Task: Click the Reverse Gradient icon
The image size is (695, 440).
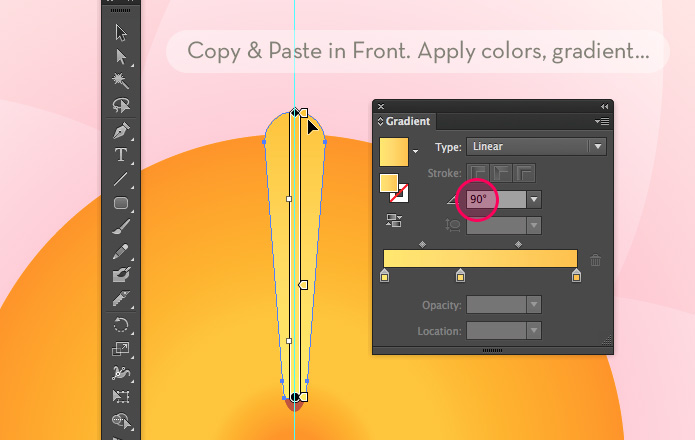Action: pyautogui.click(x=394, y=220)
